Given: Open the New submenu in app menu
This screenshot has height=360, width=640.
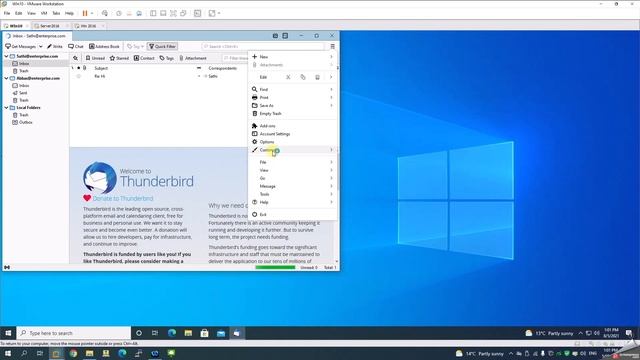Looking at the screenshot, I should coord(293,57).
